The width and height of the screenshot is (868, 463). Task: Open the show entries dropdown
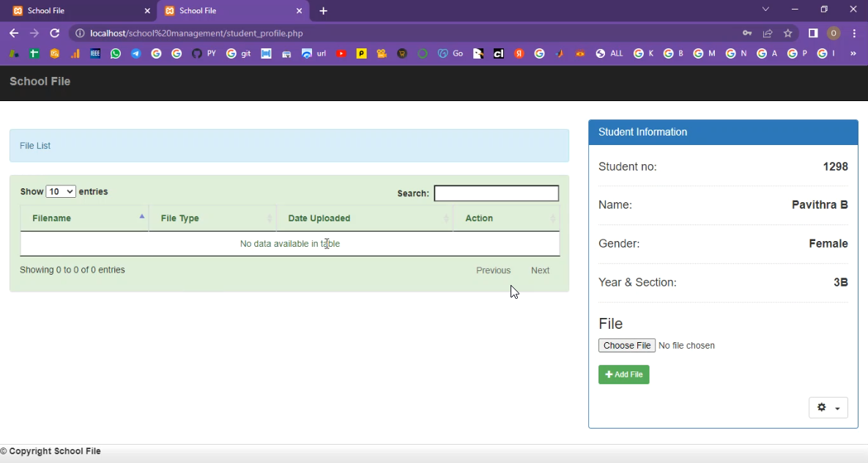coord(61,191)
